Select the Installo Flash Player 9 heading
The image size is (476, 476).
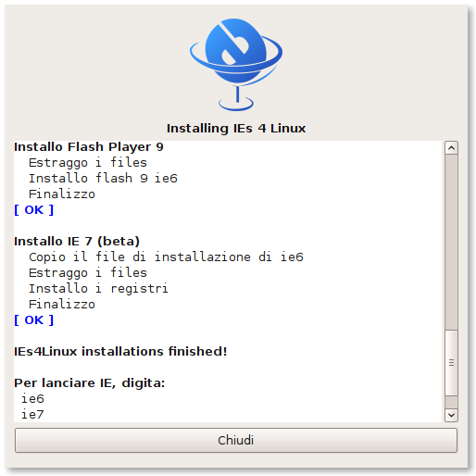89,147
